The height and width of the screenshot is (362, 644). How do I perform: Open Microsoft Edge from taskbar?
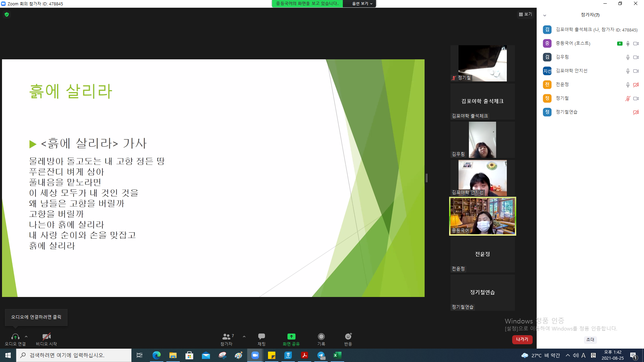(x=157, y=355)
